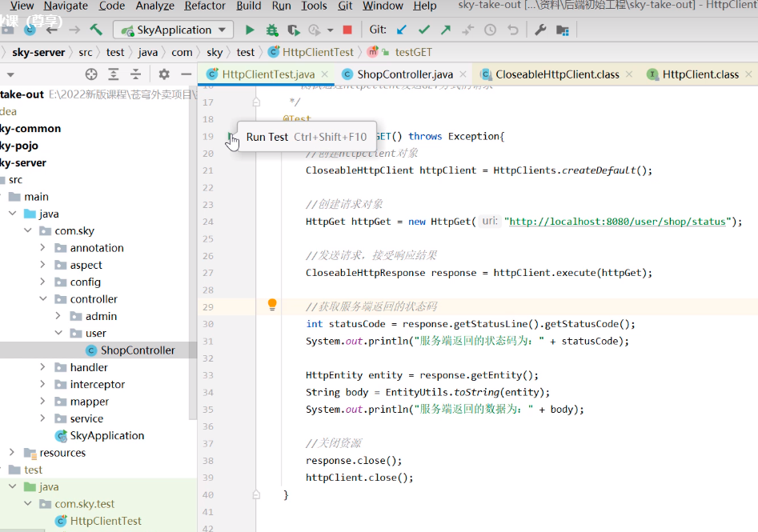Select ShopController in the project tree

click(x=137, y=350)
